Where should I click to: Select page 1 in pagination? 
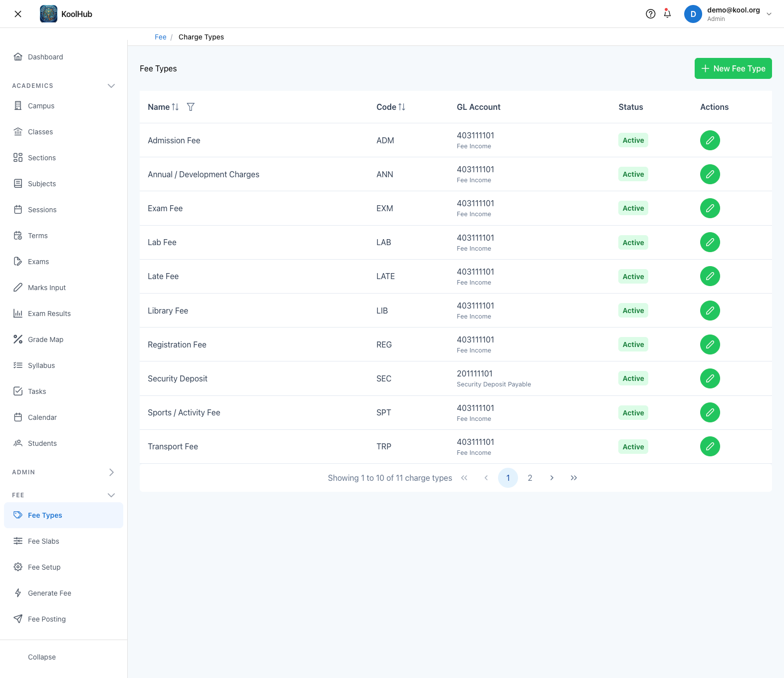tap(508, 478)
